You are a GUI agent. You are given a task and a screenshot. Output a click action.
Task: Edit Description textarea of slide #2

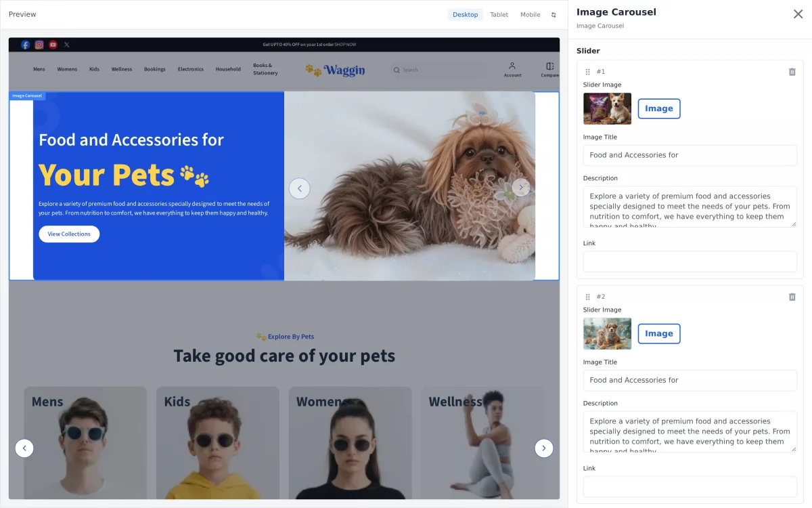[690, 431]
